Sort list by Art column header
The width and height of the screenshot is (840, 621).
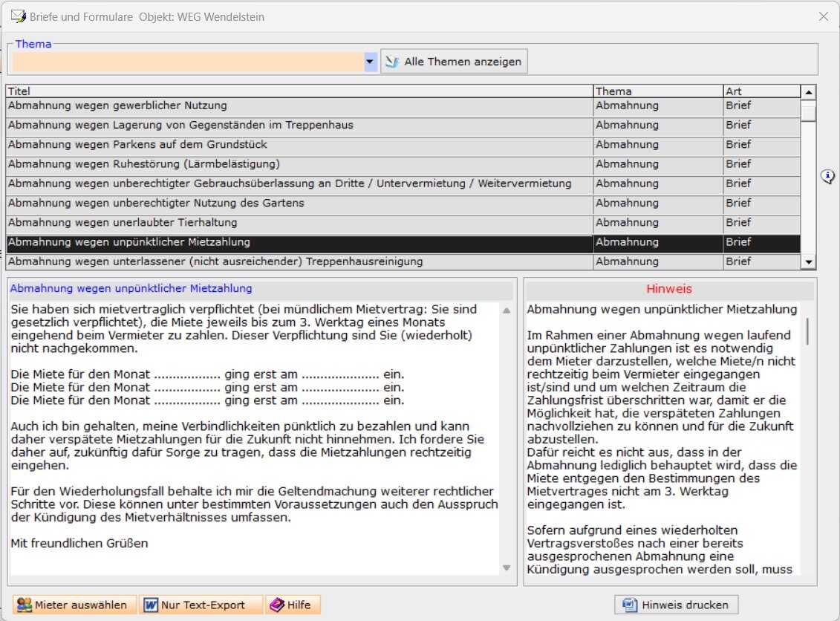(762, 91)
